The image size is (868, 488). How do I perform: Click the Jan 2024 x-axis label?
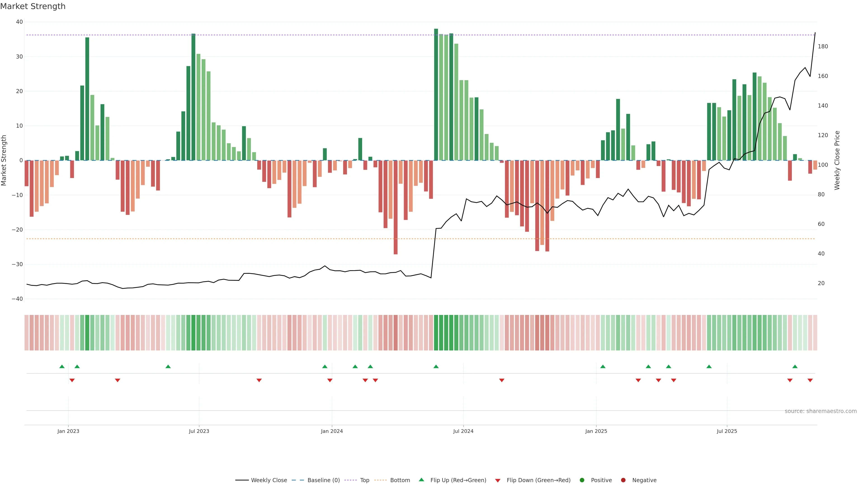(332, 431)
